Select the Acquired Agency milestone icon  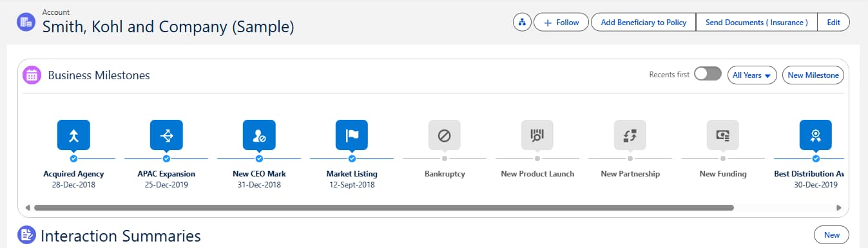pos(73,135)
